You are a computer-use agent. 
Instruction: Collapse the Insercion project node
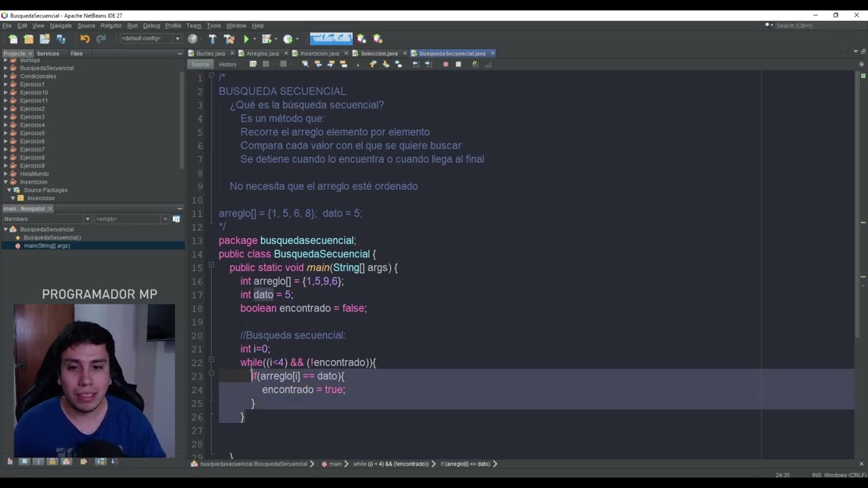pyautogui.click(x=5, y=182)
